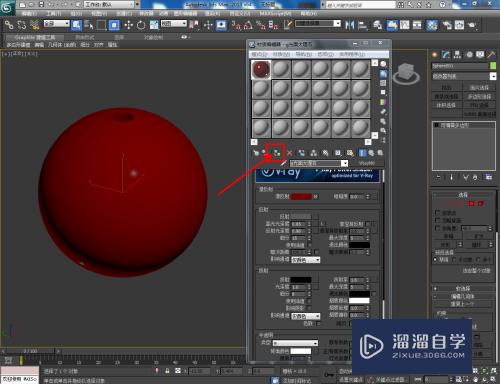Open the Modifier List dropdown
This screenshot has height=384, width=500.
coord(464,76)
